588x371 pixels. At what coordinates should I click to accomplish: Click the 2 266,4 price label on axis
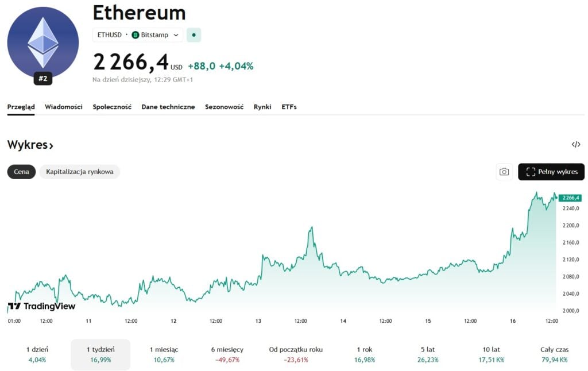tap(570, 198)
